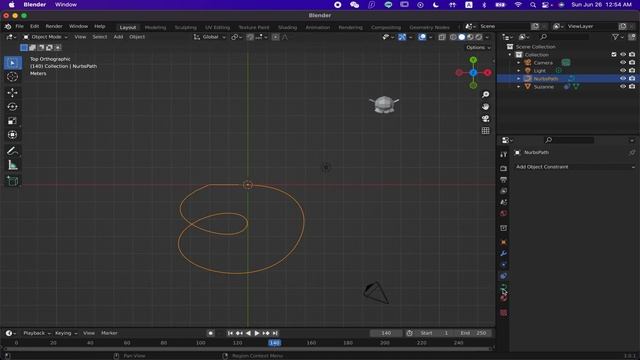
Task: Switch orthographic/perspective grid icon
Action: [x=485, y=131]
